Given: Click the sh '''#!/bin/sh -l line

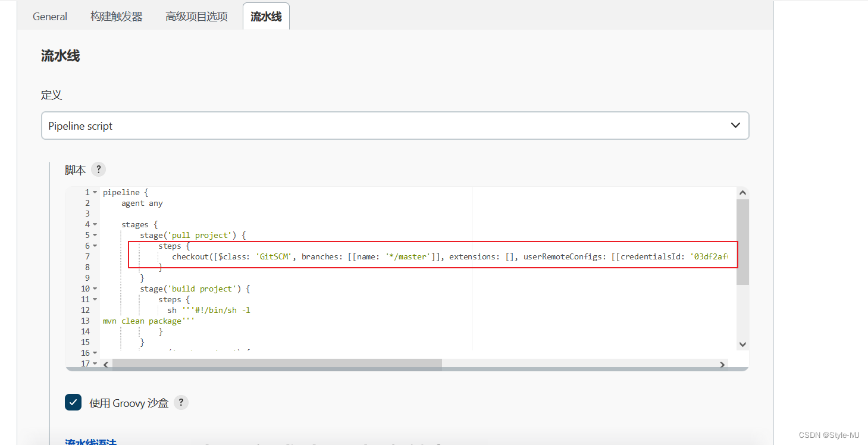Looking at the screenshot, I should click(209, 311).
